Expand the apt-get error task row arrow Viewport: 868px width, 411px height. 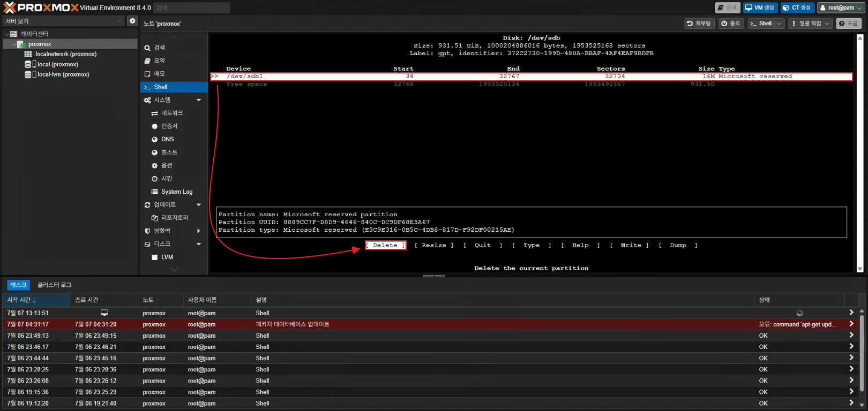point(851,324)
